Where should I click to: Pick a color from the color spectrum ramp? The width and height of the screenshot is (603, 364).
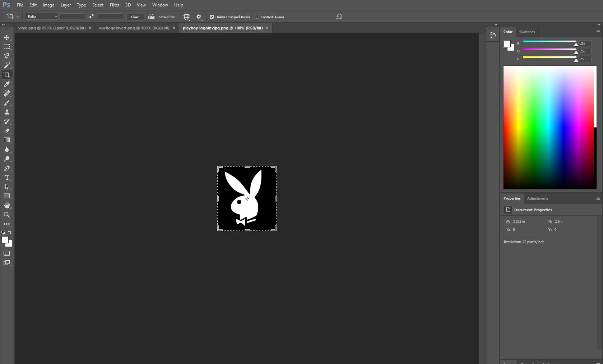(x=549, y=127)
